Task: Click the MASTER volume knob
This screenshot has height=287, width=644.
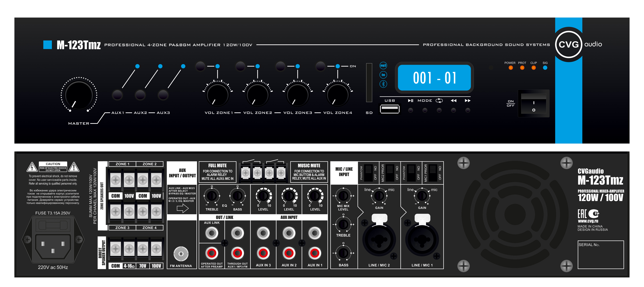Action: click(79, 95)
